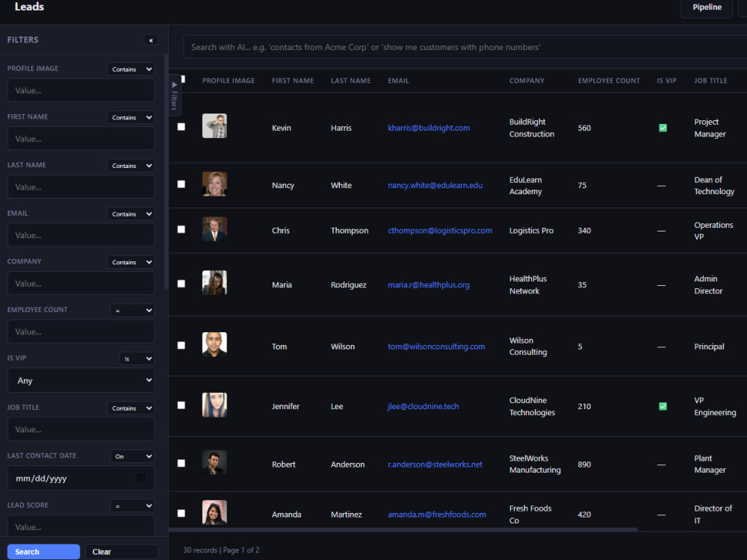
Task: Open Kevin Harris's profile photo
Action: 214,125
